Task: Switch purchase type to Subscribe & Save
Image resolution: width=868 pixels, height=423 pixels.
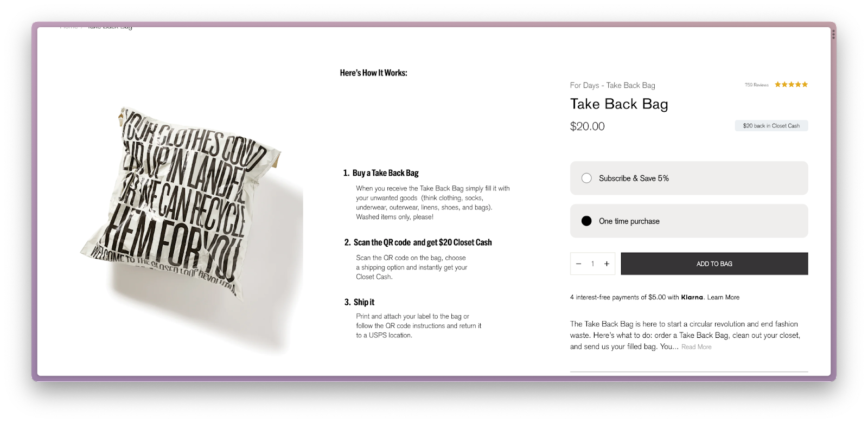Action: tap(586, 177)
